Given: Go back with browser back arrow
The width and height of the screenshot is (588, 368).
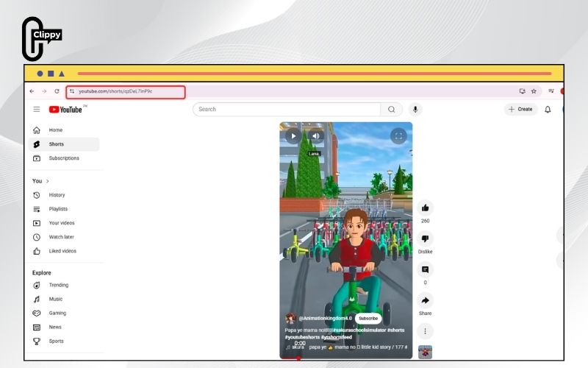Looking at the screenshot, I should click(32, 91).
